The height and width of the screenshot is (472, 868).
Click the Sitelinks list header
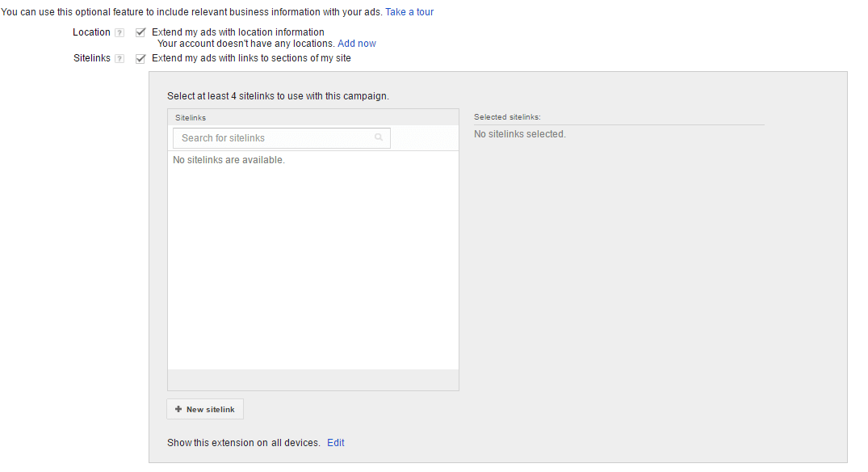click(313, 117)
